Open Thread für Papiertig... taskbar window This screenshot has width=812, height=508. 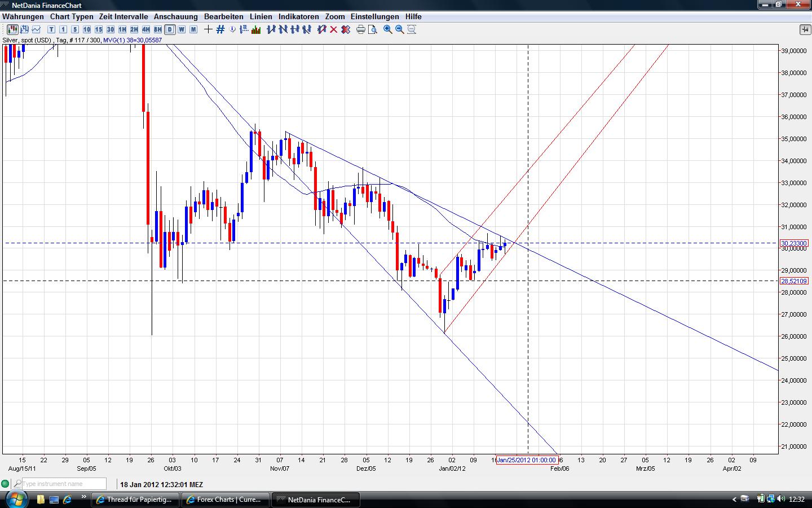(135, 500)
